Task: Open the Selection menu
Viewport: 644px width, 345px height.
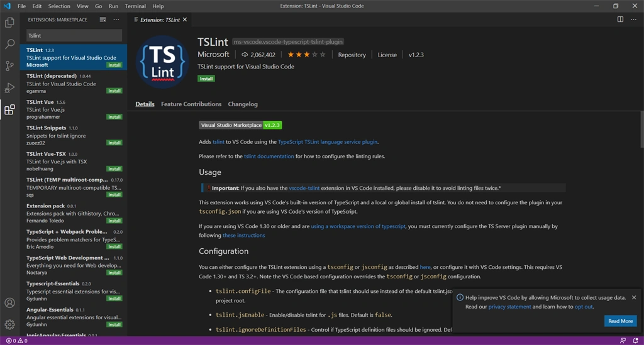Action: [x=59, y=6]
